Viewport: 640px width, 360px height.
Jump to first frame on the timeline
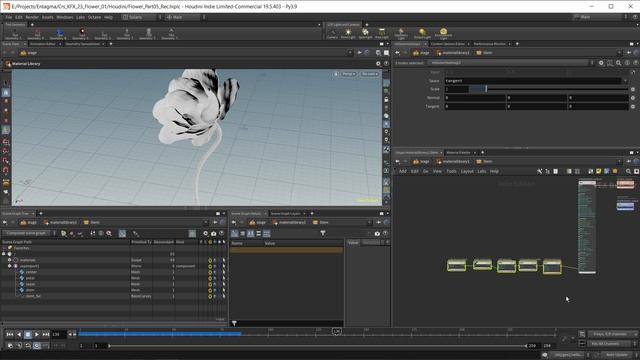(x=10, y=334)
